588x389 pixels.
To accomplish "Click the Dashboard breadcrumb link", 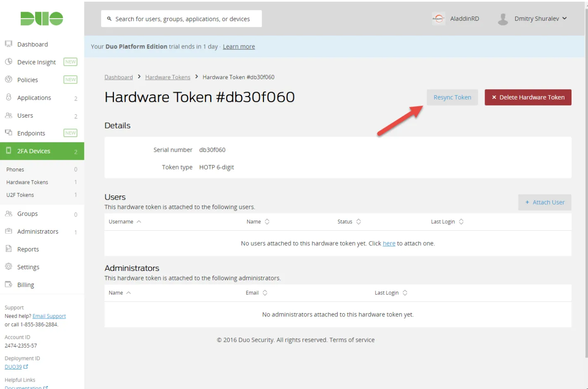I will [119, 77].
